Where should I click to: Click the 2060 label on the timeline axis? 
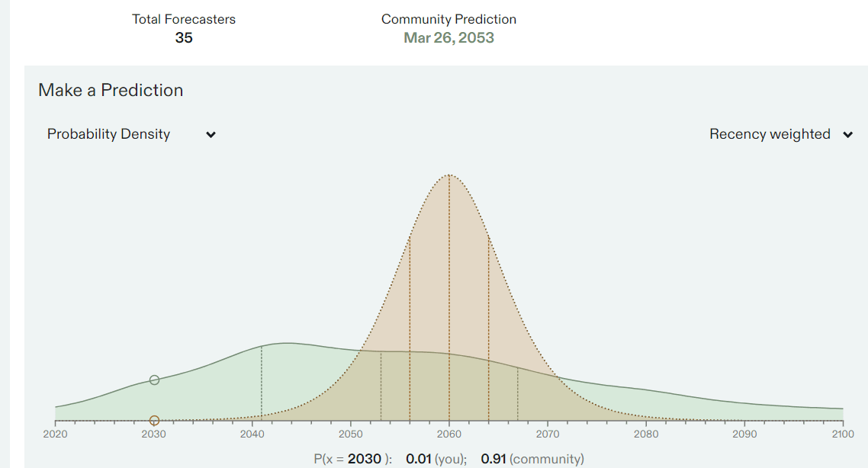coord(449,434)
